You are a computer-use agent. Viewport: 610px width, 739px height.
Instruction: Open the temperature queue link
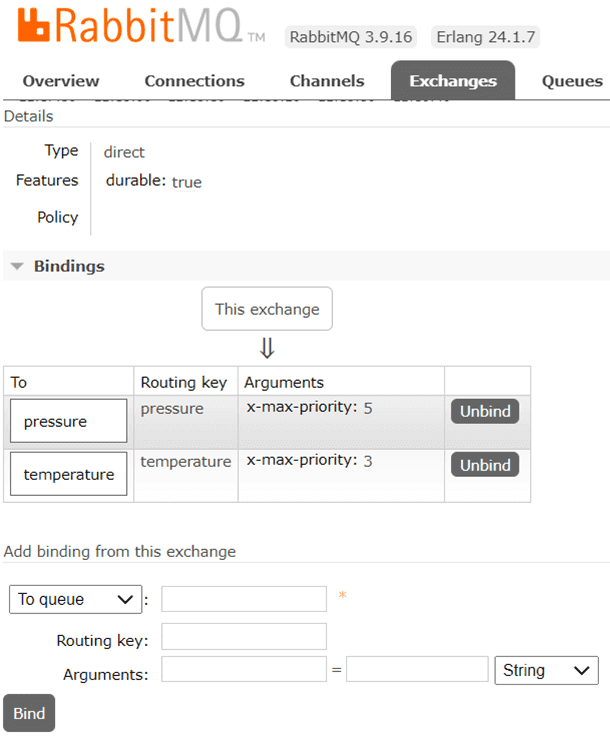[68, 474]
